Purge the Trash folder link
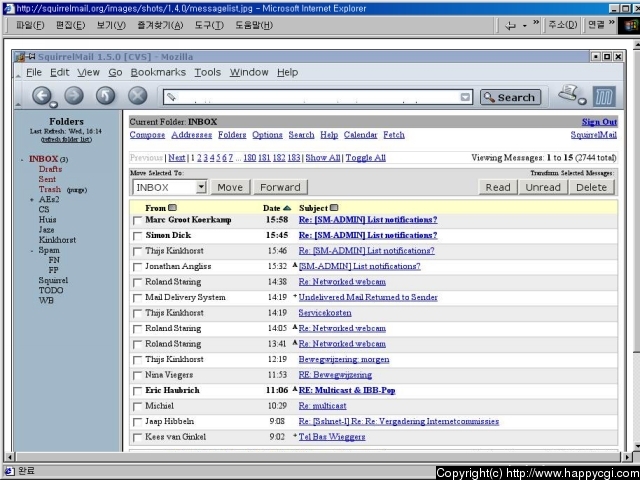 click(x=77, y=190)
